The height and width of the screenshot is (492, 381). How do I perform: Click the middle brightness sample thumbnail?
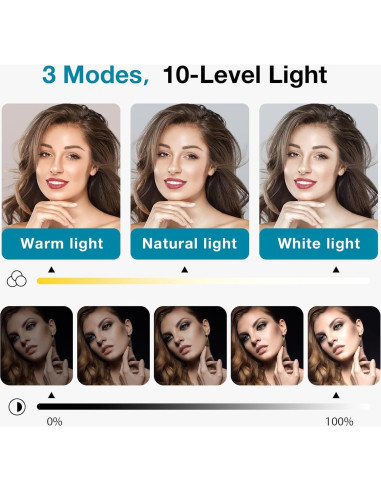point(190,346)
